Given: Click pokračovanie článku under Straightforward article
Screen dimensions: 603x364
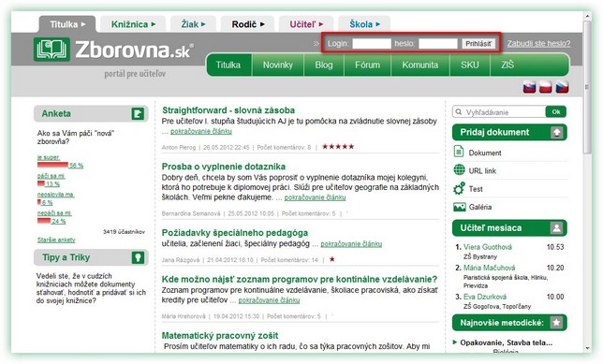Looking at the screenshot, I should coord(201,131).
